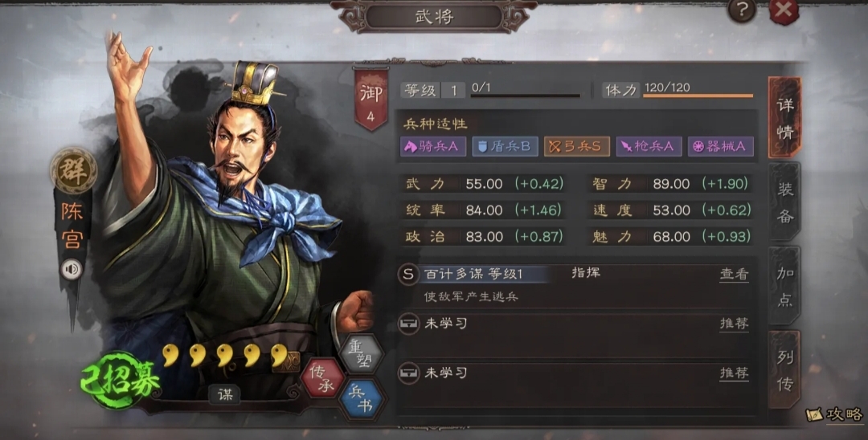
Task: Mute Chen Gong's voice speaker icon
Action: tap(72, 270)
